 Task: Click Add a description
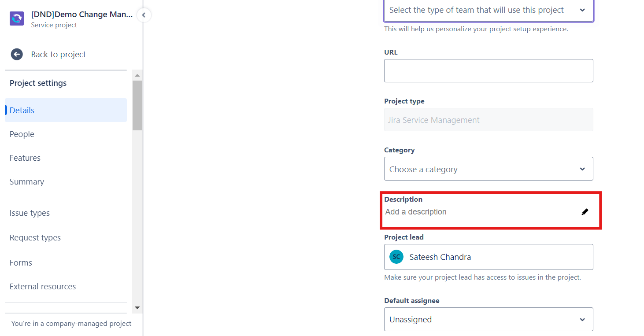tap(416, 212)
